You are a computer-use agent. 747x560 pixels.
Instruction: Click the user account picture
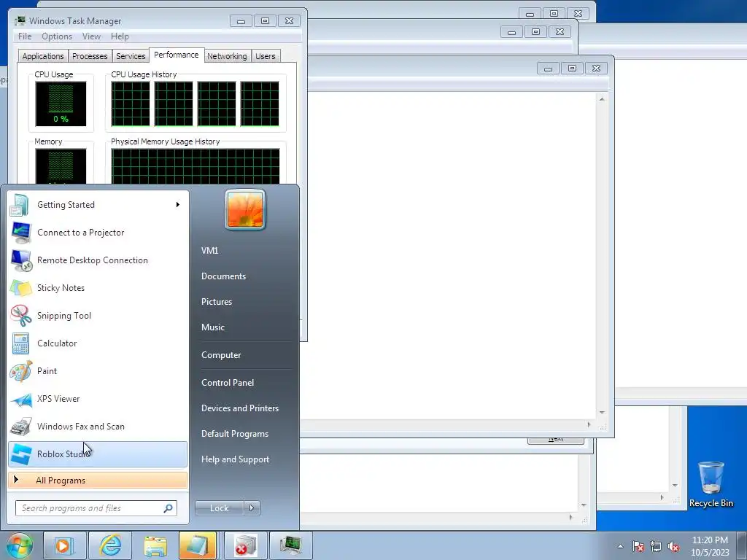coord(245,209)
